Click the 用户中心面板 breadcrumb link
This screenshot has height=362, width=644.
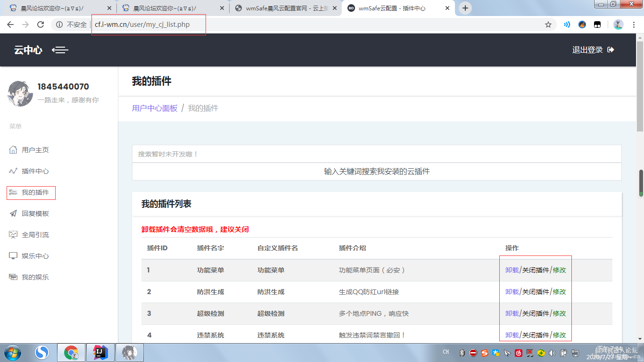tap(154, 108)
